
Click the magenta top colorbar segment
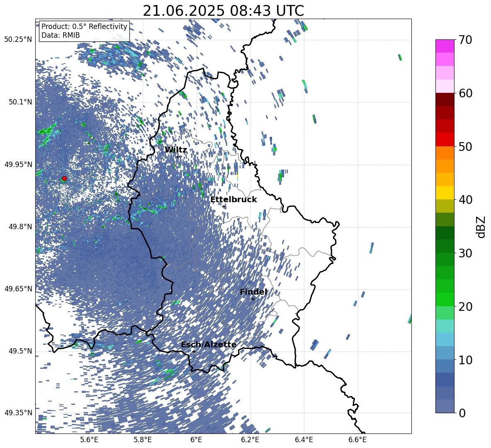click(445, 46)
